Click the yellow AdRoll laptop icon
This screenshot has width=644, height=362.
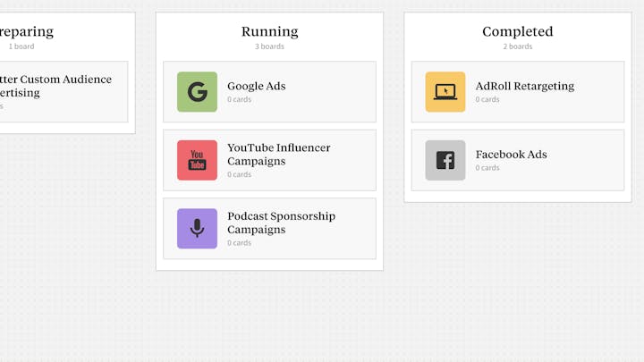coord(445,92)
